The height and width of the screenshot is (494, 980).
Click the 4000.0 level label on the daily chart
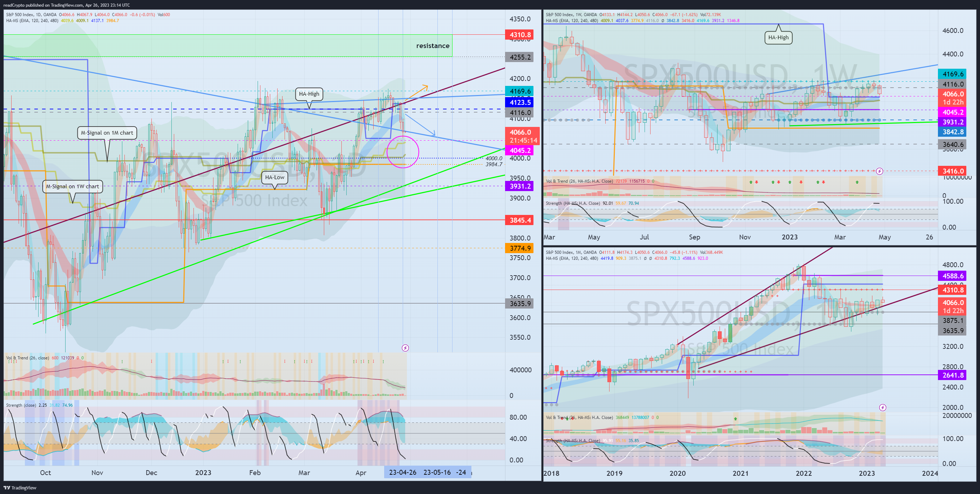494,158
